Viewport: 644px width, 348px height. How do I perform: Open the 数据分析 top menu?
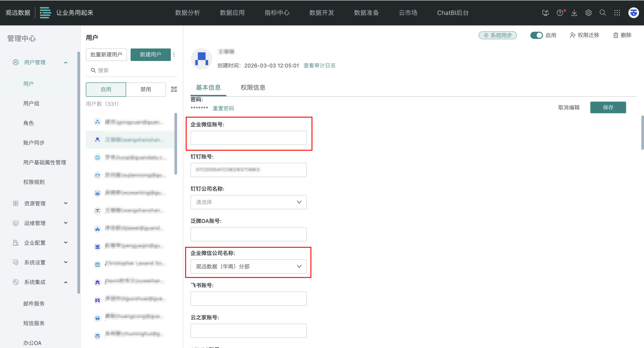tap(188, 13)
